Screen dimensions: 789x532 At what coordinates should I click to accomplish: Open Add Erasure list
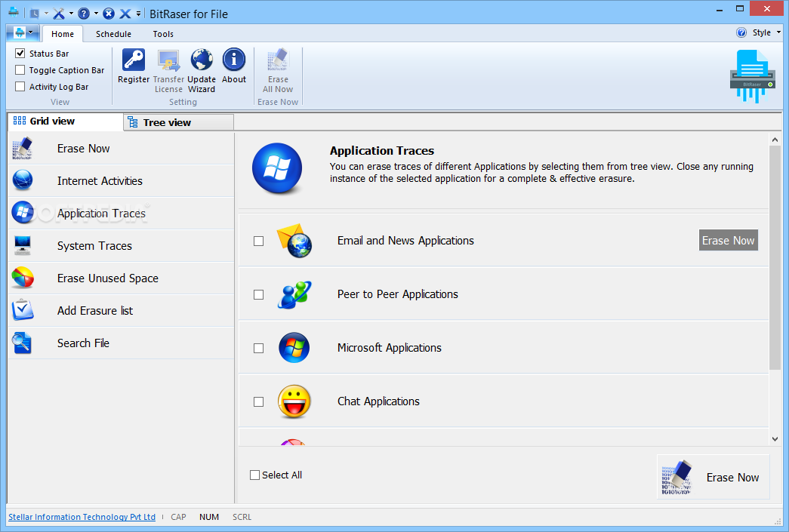tap(95, 311)
